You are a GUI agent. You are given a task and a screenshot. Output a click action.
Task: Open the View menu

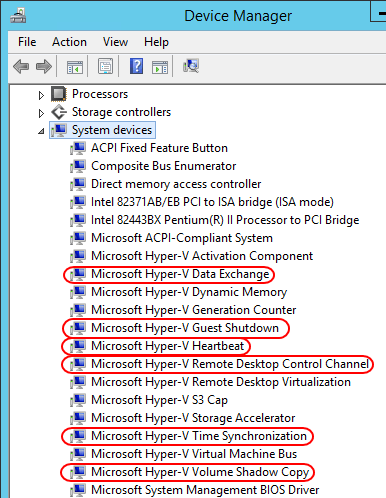pyautogui.click(x=115, y=42)
